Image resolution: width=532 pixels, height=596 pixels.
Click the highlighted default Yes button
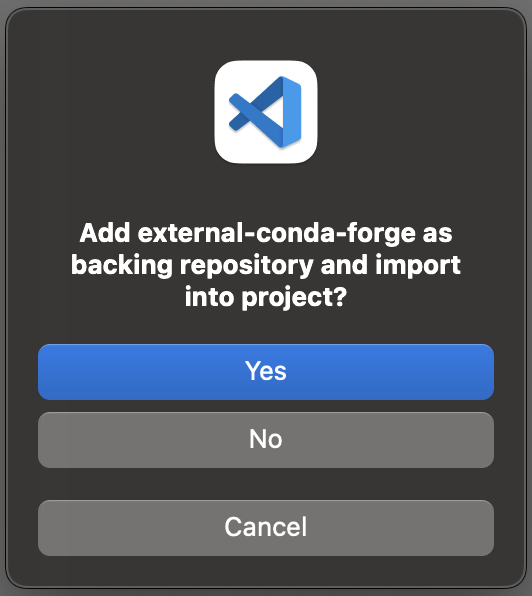[266, 372]
